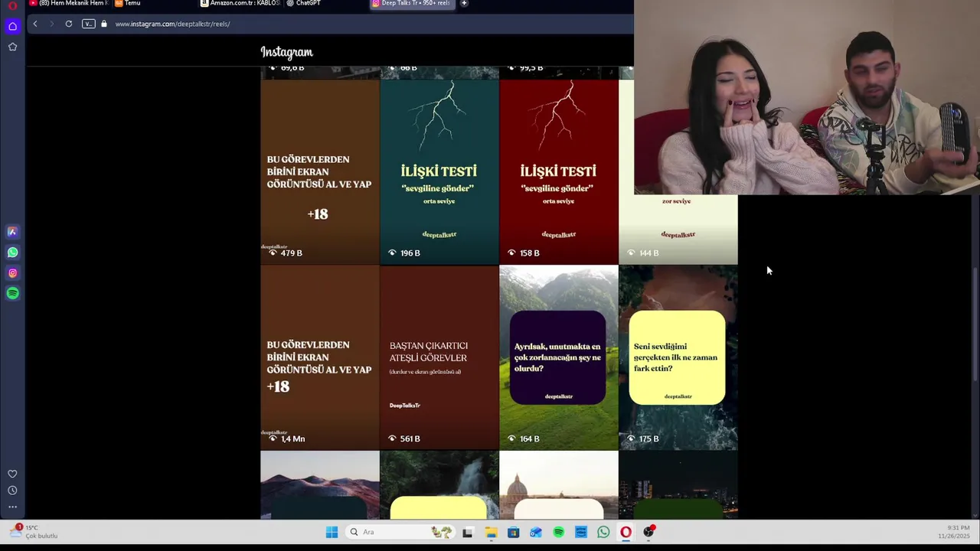Open sidebar heart pinboards icon
Screen dimensions: 980x551
coord(12,474)
